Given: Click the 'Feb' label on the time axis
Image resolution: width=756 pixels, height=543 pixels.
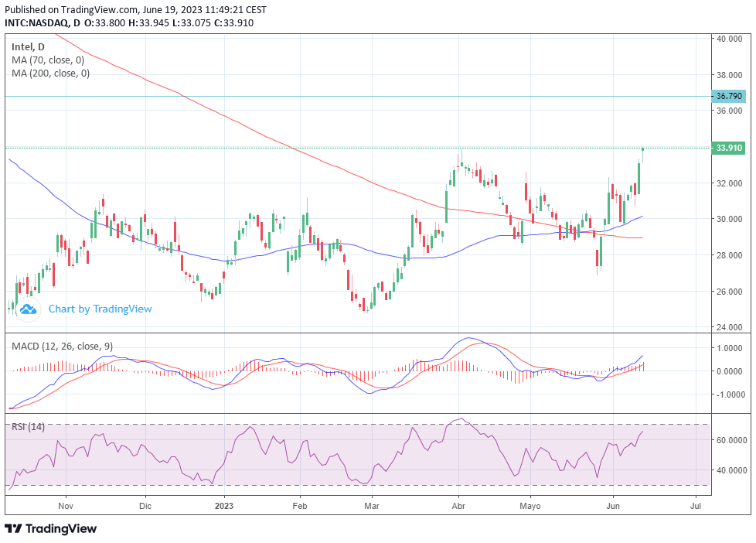Looking at the screenshot, I should (x=300, y=506).
